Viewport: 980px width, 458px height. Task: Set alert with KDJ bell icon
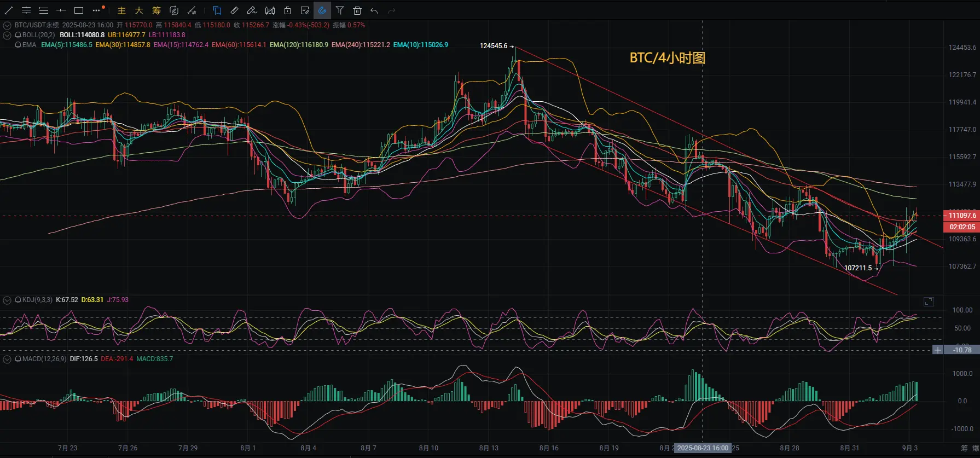[x=18, y=300]
